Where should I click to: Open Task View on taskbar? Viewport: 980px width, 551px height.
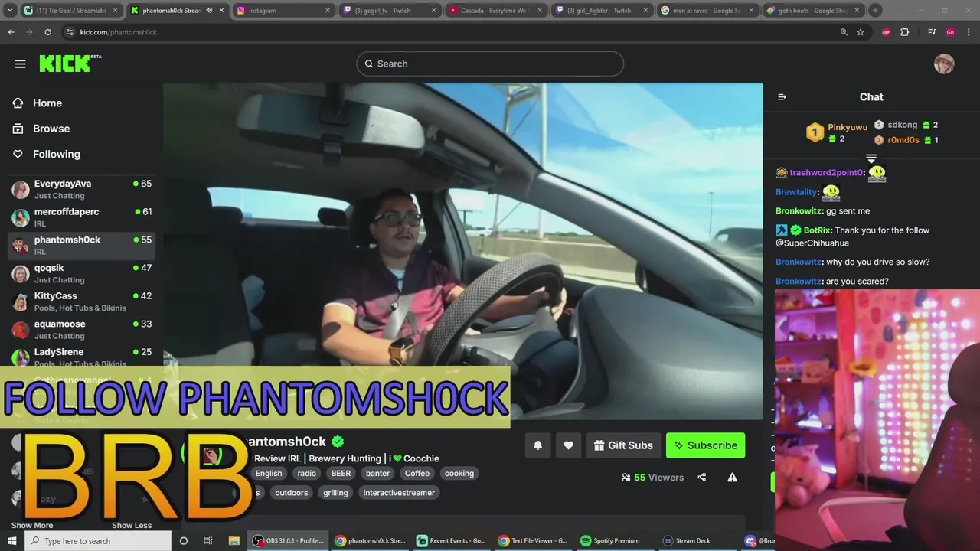(207, 541)
